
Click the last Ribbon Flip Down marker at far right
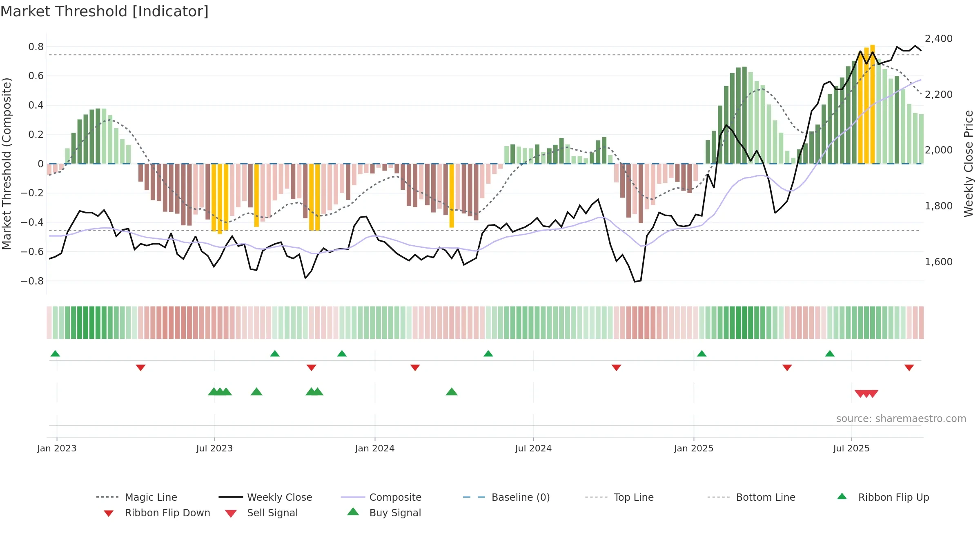pos(909,368)
